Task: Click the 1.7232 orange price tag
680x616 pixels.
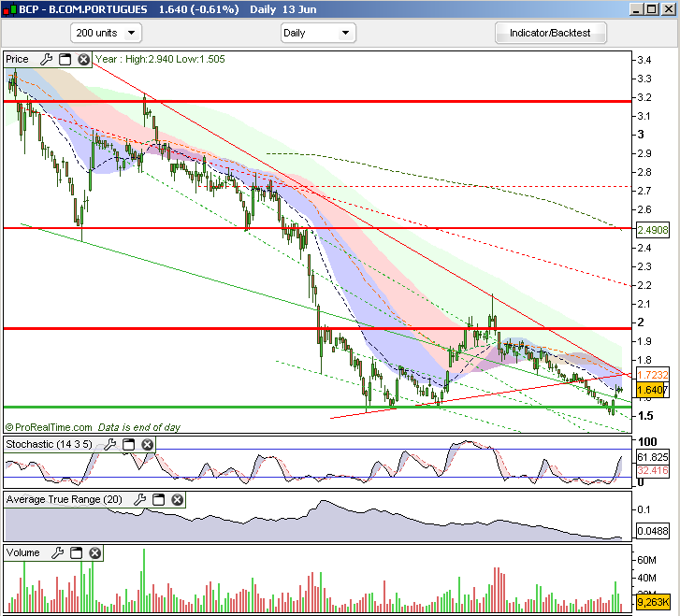Action: coord(653,375)
